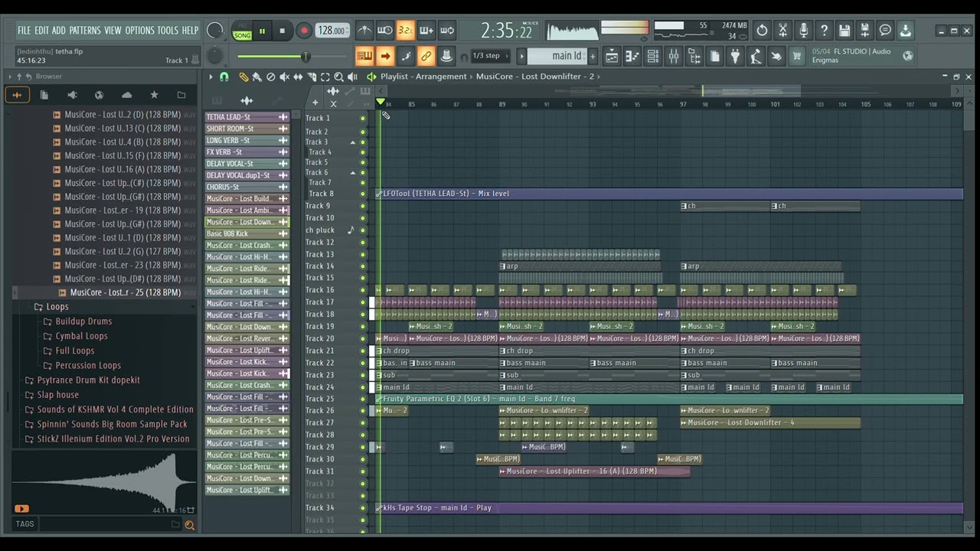This screenshot has height=551, width=980.
Task: Toggle loop recording icon
Action: pyautogui.click(x=447, y=31)
